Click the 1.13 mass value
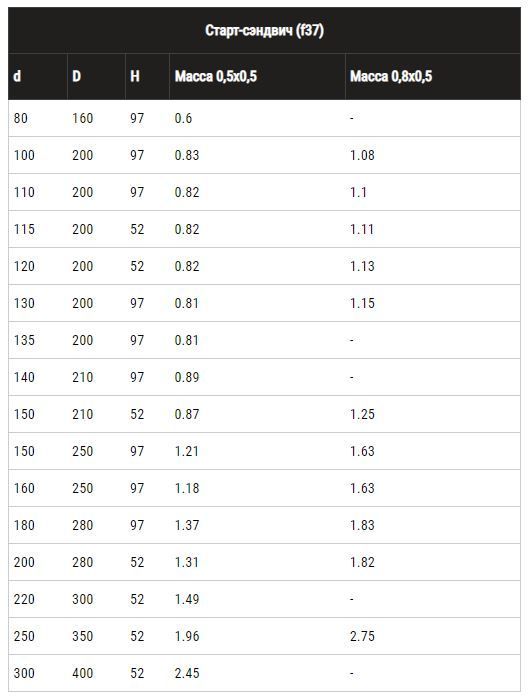 pyautogui.click(x=362, y=267)
